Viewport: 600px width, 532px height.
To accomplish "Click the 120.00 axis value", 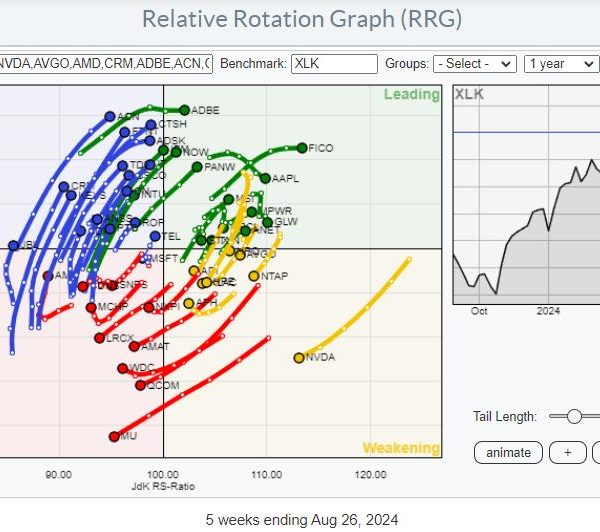I will point(370,475).
